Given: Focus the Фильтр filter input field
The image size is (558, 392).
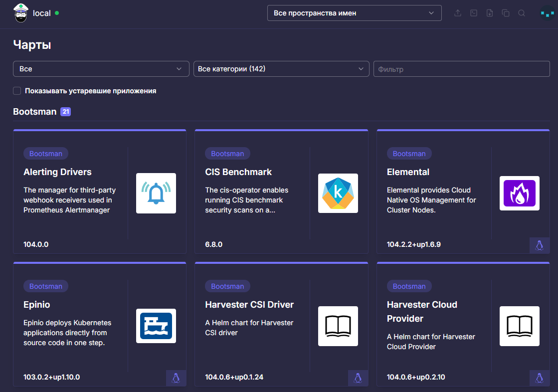Looking at the screenshot, I should coord(462,69).
